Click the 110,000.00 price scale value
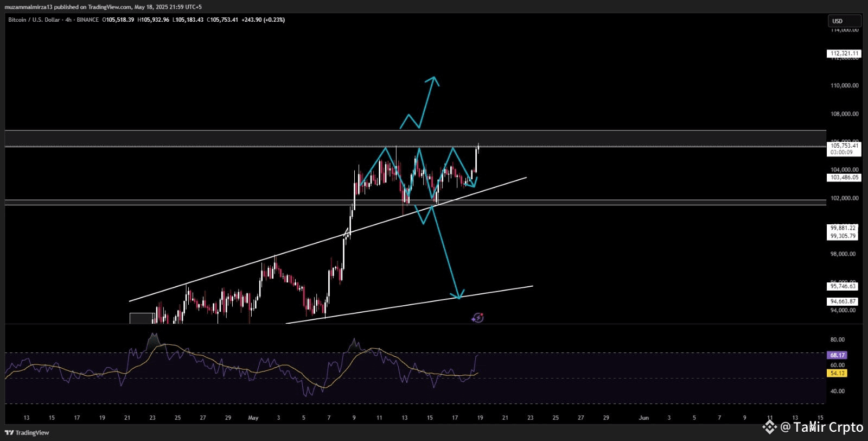Viewport: 868px width, 441px height. 845,86
